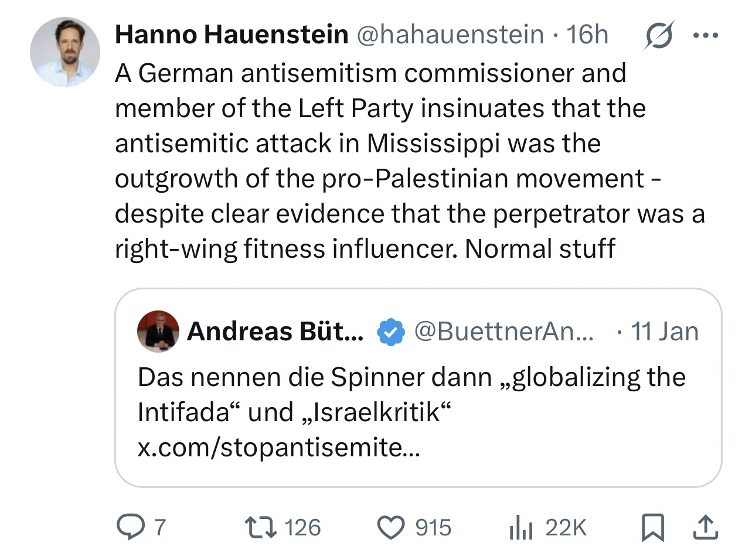The image size is (752, 560).
Task: Click the Hanno Hauenstein display name
Action: point(232,35)
